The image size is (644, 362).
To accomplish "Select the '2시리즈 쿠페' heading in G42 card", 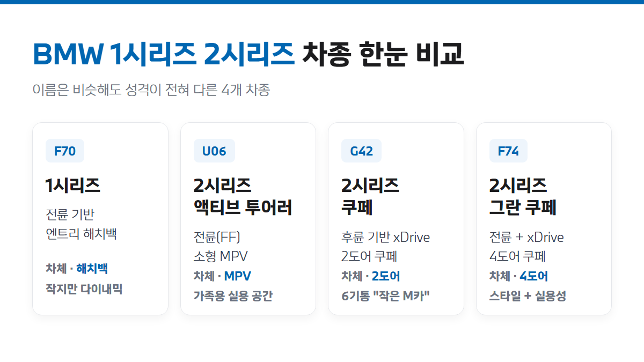I will (x=370, y=196).
